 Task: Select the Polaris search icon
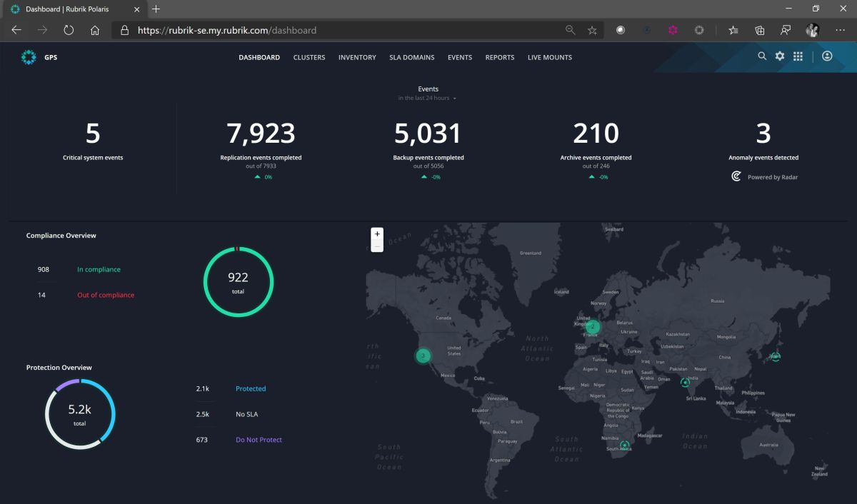pyautogui.click(x=761, y=56)
